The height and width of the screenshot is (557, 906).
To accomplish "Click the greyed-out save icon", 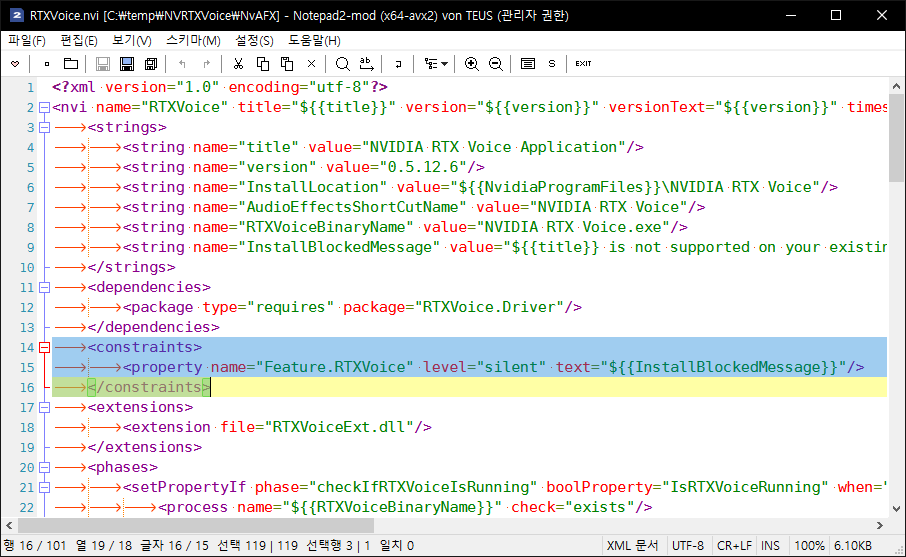I will coord(103,64).
